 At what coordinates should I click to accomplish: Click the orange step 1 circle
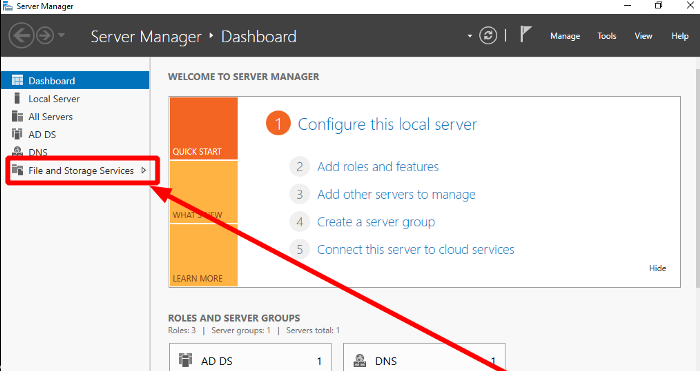coord(278,124)
